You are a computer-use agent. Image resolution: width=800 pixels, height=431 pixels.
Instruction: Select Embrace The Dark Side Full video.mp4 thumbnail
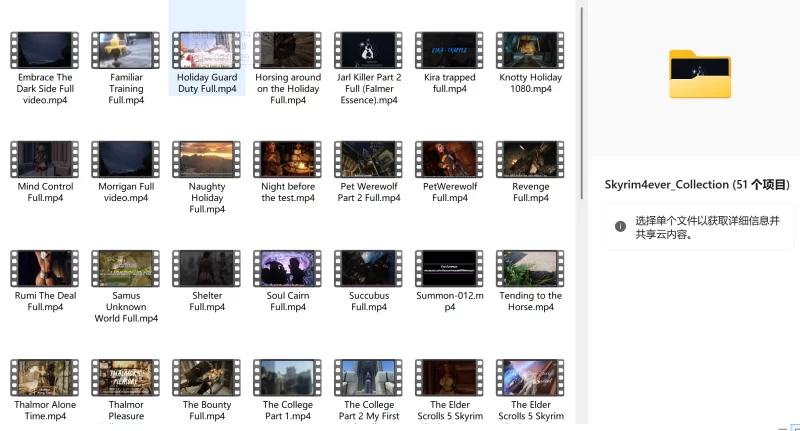click(x=45, y=50)
